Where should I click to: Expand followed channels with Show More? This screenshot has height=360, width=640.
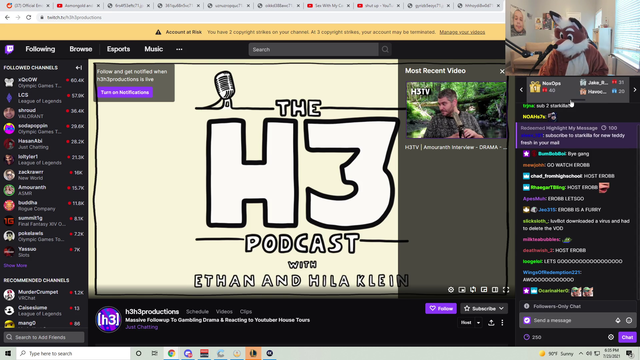coord(15,266)
